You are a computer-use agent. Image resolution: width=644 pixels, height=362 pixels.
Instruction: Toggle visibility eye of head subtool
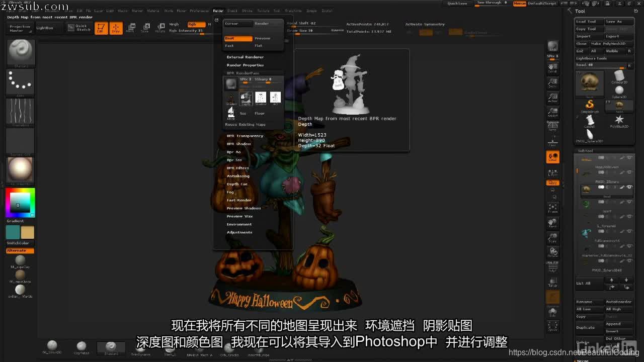629,187
